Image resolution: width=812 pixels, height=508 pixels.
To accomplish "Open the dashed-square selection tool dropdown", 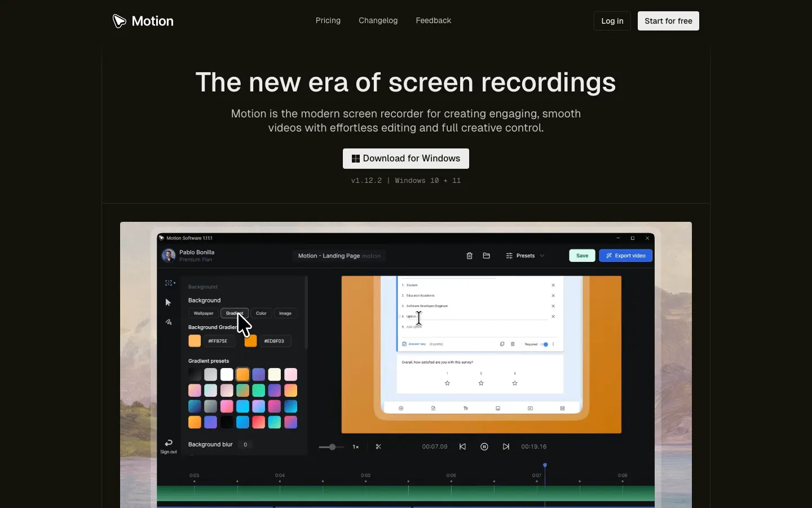I will pos(170,283).
